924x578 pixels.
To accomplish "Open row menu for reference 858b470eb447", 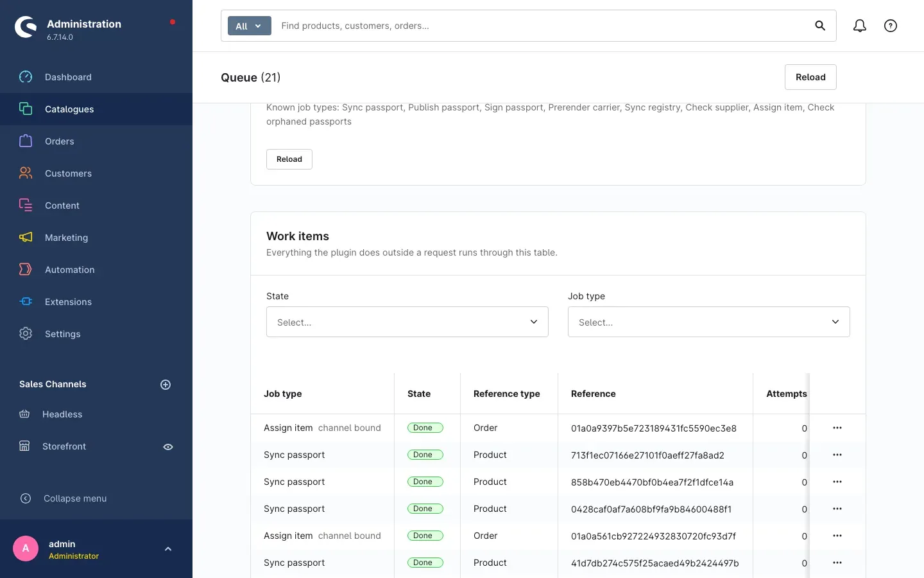I will coord(837,482).
